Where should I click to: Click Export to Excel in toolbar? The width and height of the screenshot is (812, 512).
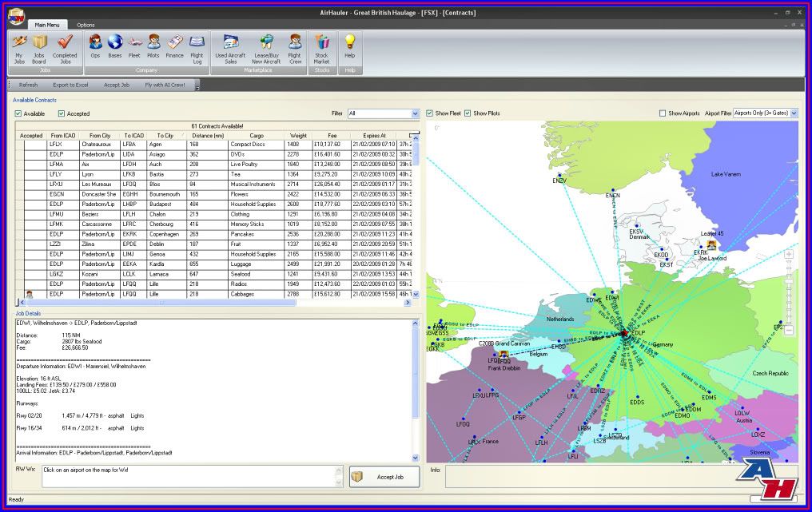click(70, 85)
